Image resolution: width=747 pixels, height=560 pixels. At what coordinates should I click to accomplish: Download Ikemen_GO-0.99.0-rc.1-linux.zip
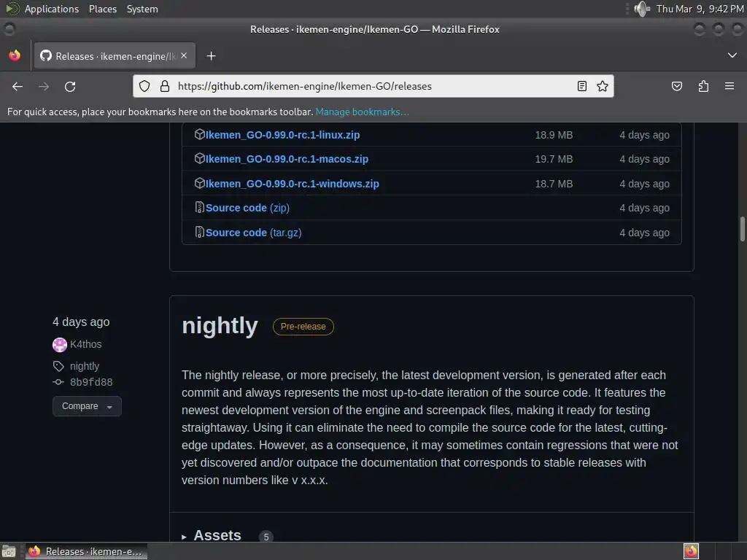(282, 135)
